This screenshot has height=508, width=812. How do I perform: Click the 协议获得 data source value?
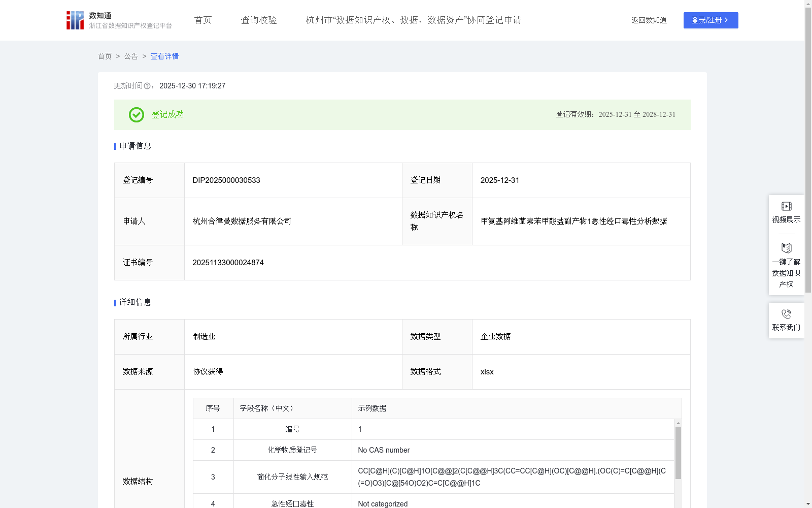(x=208, y=372)
